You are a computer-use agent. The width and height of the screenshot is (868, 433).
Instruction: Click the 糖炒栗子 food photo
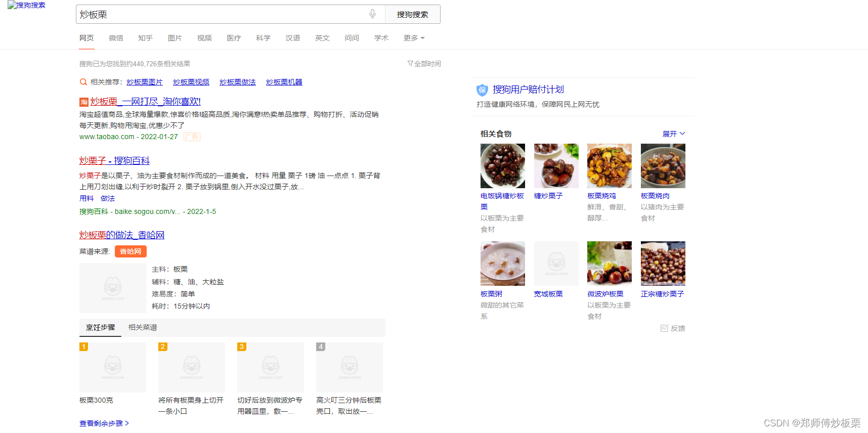pos(556,166)
